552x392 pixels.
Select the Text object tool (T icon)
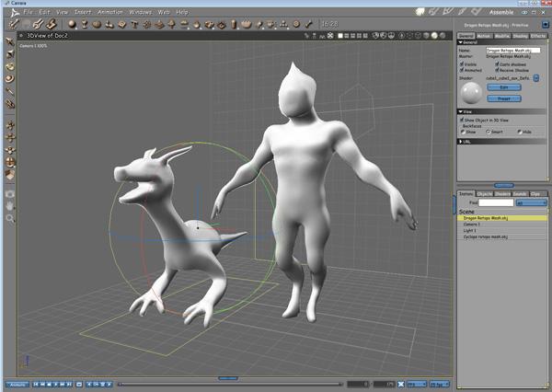click(x=134, y=24)
